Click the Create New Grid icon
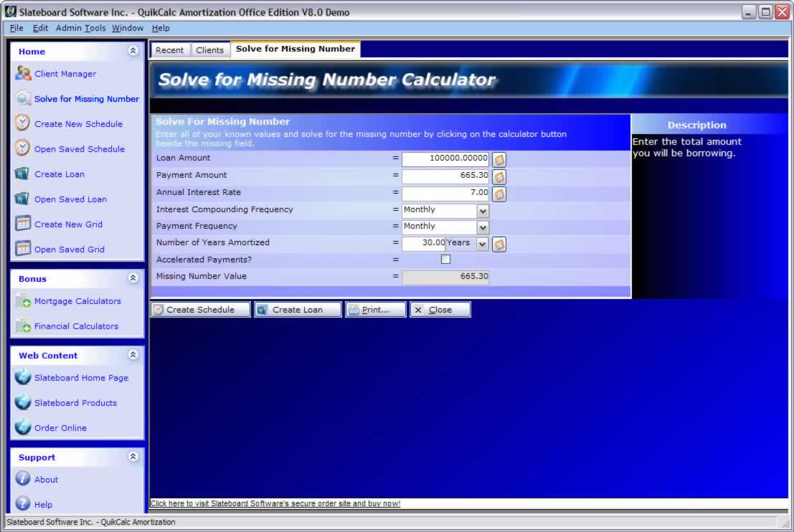This screenshot has width=794, height=532. 23,224
